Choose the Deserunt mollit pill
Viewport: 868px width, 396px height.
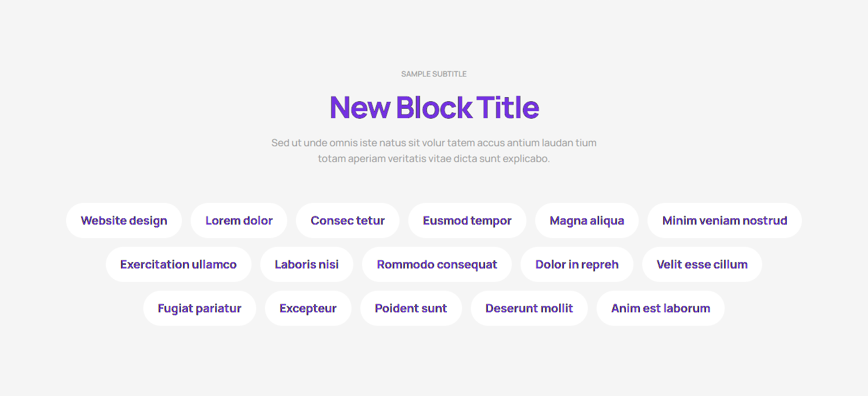(x=529, y=308)
